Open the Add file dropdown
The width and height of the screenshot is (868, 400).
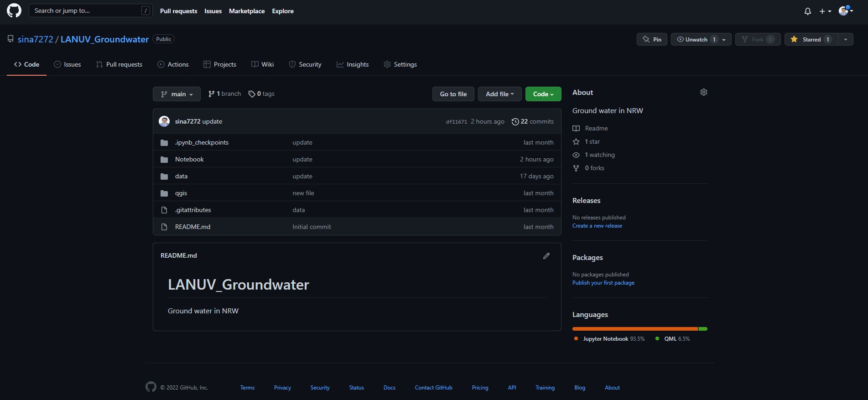(499, 94)
